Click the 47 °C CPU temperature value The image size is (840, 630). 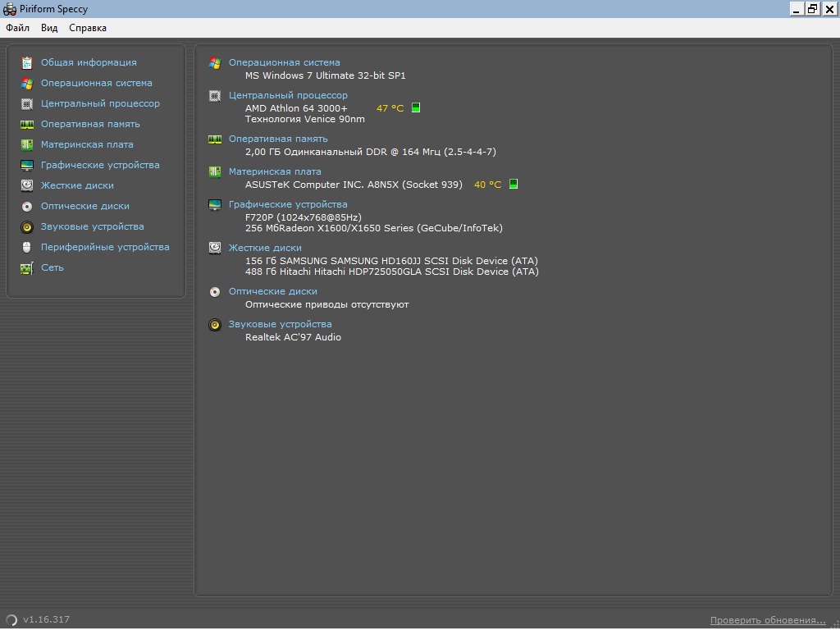(x=390, y=108)
